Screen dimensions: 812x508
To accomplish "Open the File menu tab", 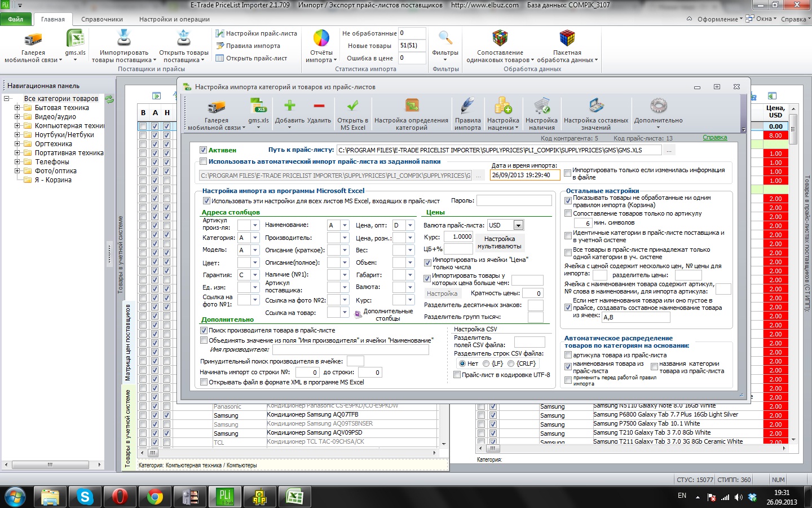I will [16, 19].
